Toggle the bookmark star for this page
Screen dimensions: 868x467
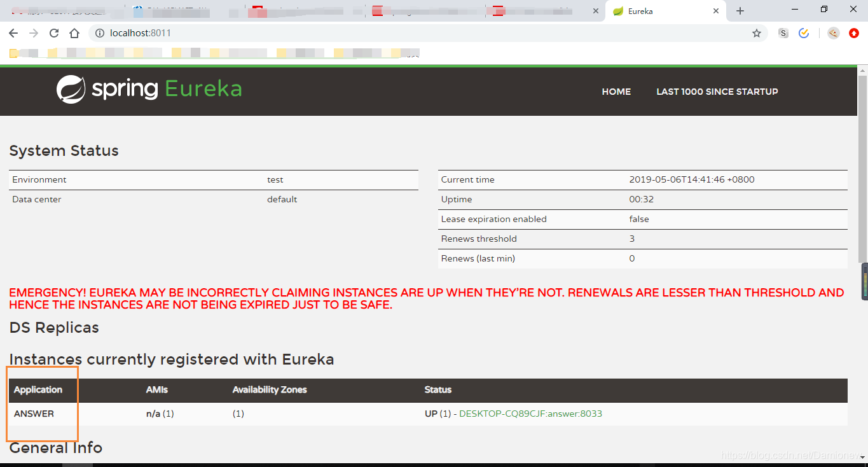pyautogui.click(x=757, y=32)
